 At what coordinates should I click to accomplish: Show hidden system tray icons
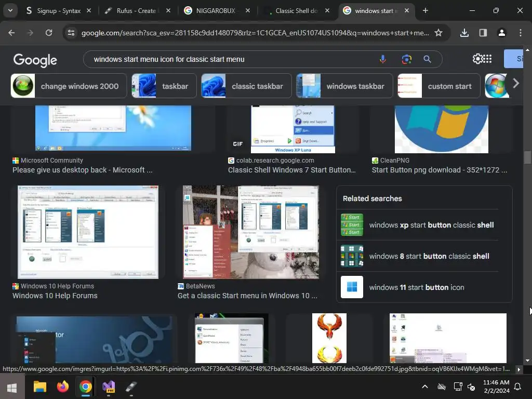(425, 387)
